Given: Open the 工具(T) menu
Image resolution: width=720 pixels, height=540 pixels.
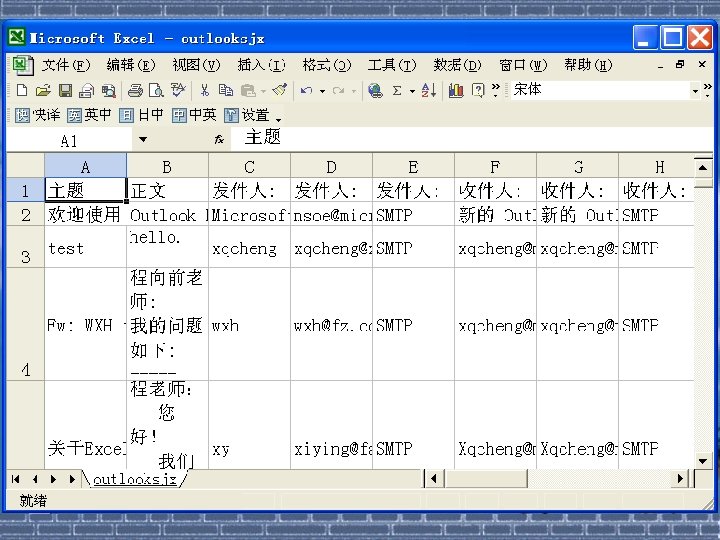Looking at the screenshot, I should (392, 65).
